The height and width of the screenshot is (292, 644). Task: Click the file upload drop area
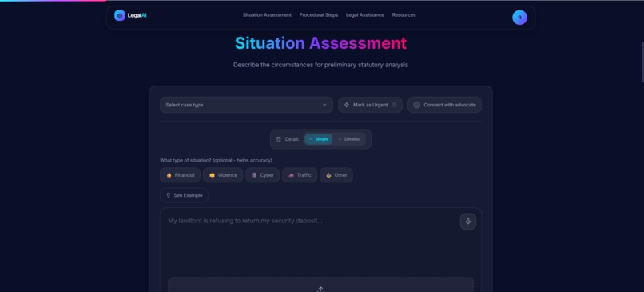click(x=320, y=285)
